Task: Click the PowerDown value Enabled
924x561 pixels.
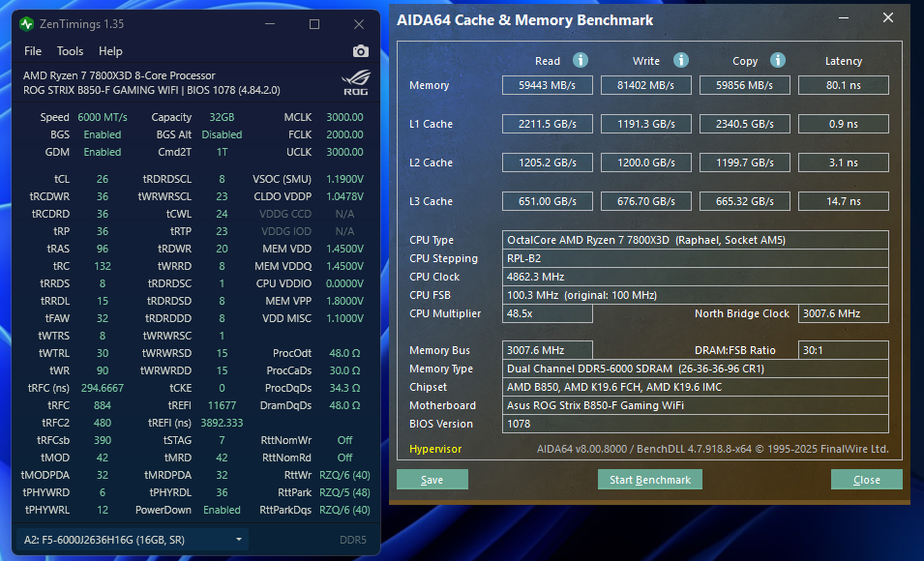Action: [x=223, y=510]
